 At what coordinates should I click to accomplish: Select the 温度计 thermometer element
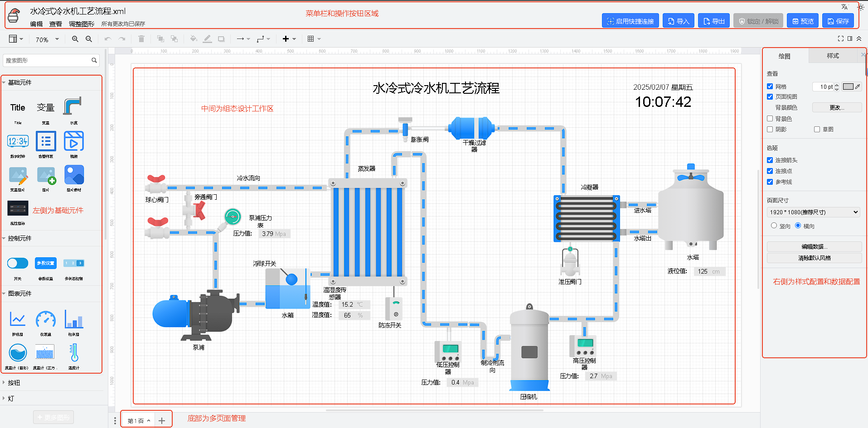tap(74, 353)
